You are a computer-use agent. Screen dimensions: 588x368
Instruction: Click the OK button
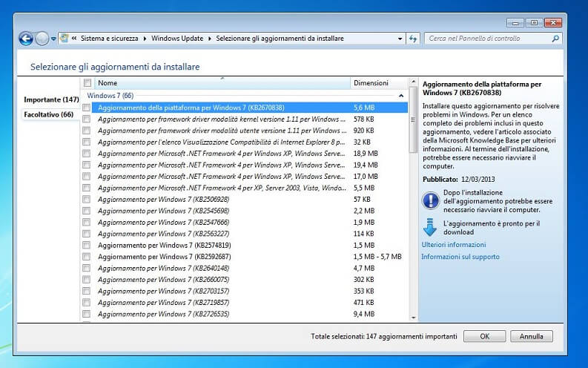tap(484, 337)
